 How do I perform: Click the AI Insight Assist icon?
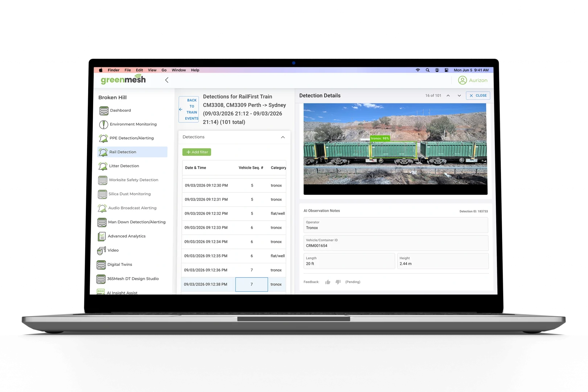pos(101,291)
